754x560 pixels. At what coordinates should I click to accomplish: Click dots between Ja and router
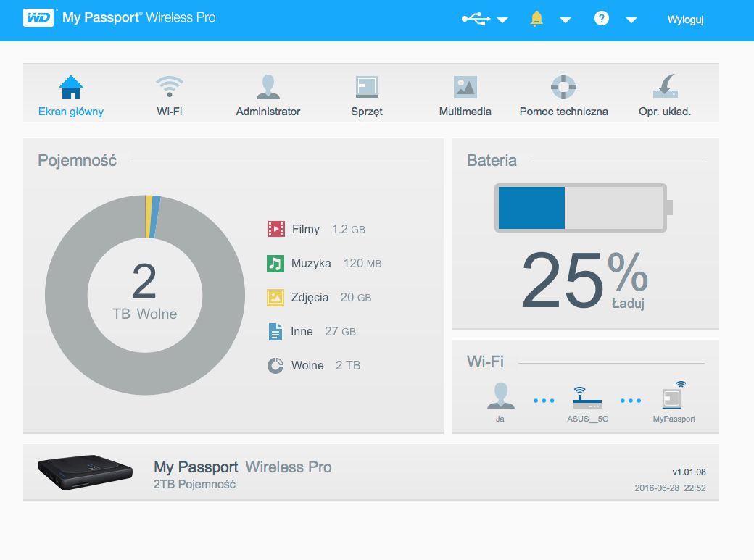tap(544, 401)
